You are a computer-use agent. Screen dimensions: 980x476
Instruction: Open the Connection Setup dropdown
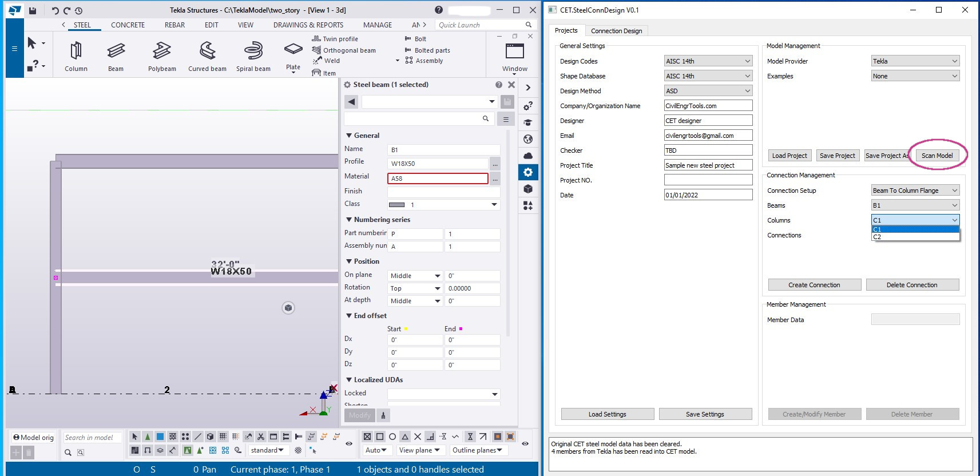915,191
